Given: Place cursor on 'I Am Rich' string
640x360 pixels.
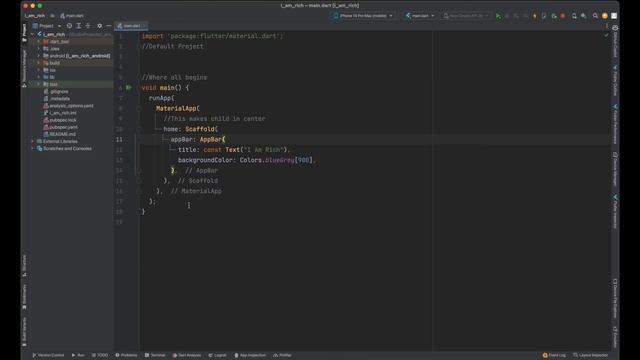Looking at the screenshot, I should pos(264,150).
